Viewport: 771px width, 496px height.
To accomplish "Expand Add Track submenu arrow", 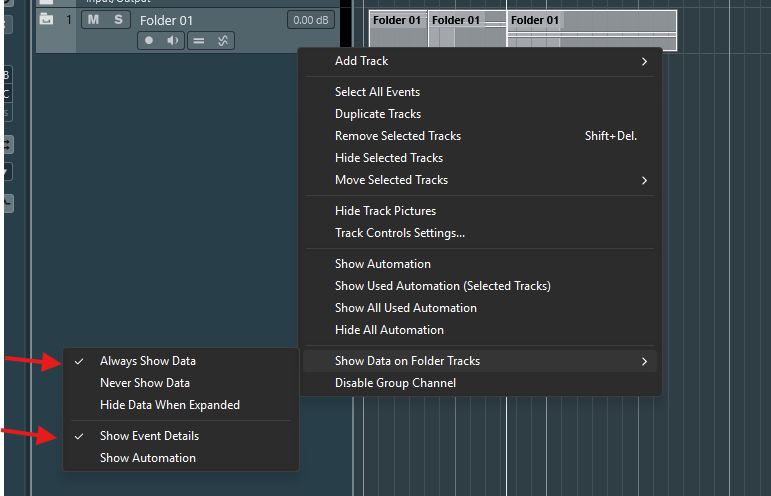I will click(x=644, y=61).
